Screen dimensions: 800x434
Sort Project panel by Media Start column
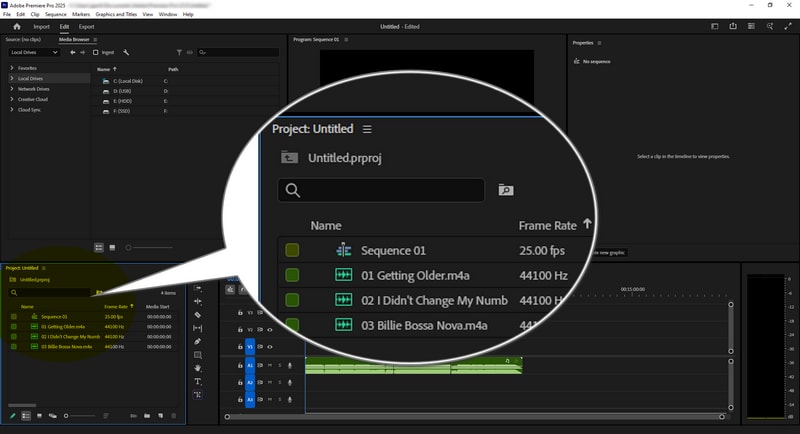point(158,307)
